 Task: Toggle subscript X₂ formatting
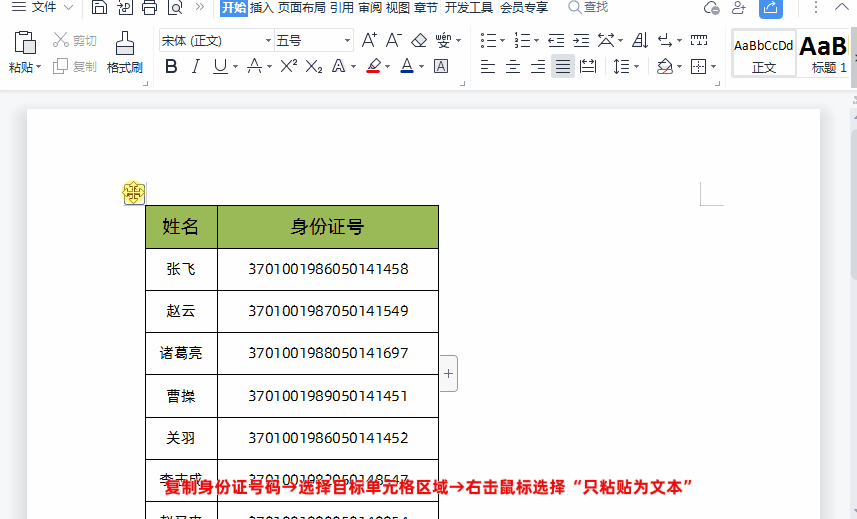[314, 67]
